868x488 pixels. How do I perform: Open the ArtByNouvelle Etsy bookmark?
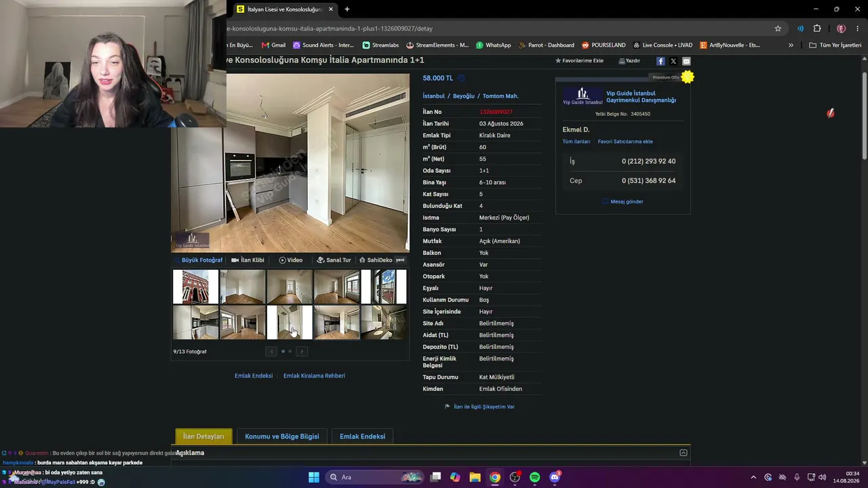point(730,45)
